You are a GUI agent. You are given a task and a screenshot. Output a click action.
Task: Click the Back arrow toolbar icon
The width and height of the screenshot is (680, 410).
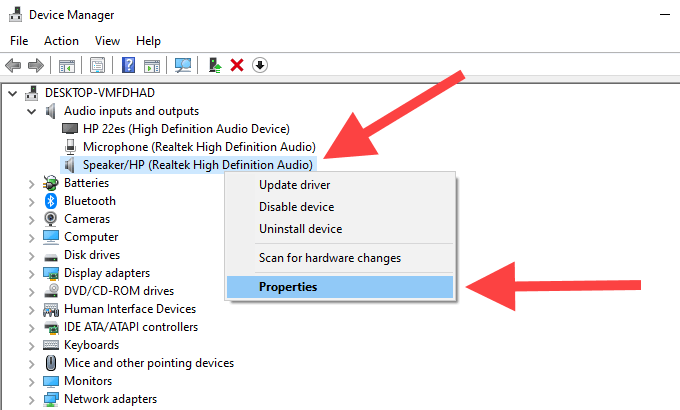tap(14, 65)
